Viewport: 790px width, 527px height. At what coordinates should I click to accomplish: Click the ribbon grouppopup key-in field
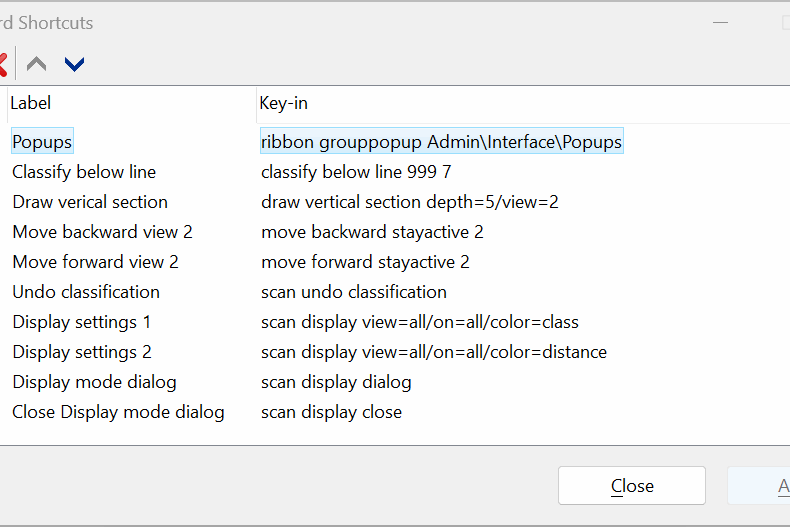pos(441,142)
